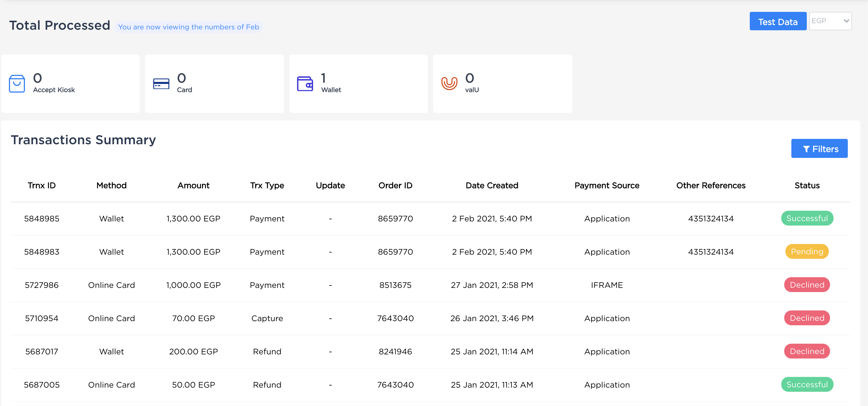This screenshot has width=868, height=406.
Task: Open the Filters panel
Action: click(x=820, y=148)
